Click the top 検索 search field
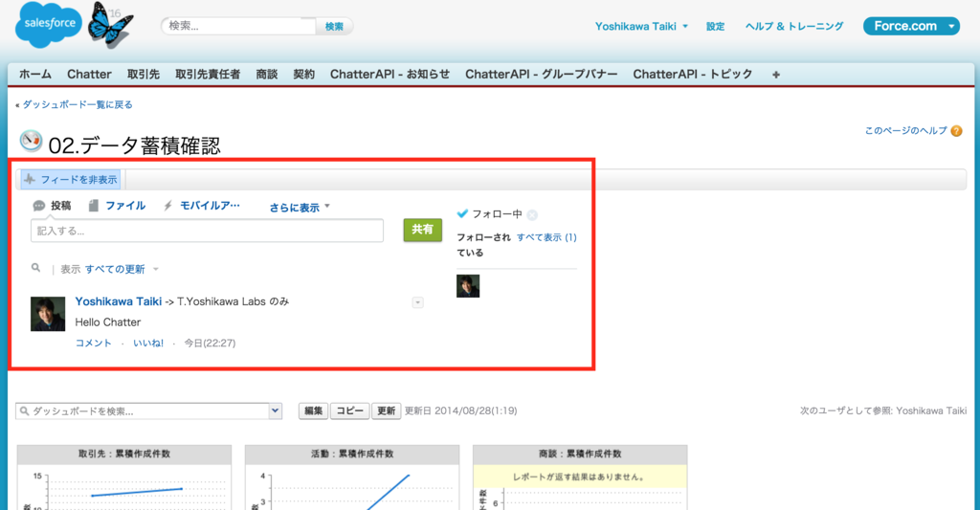The height and width of the screenshot is (510, 980). (x=240, y=26)
